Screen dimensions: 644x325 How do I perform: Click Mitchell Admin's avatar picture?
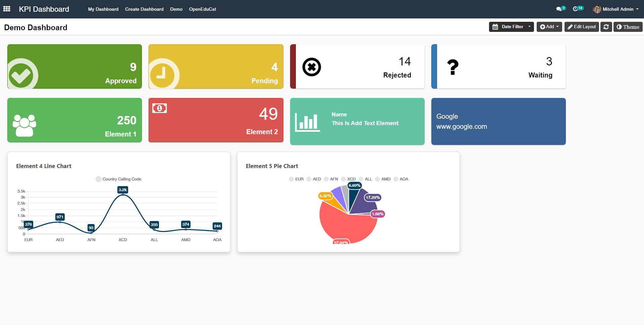597,9
